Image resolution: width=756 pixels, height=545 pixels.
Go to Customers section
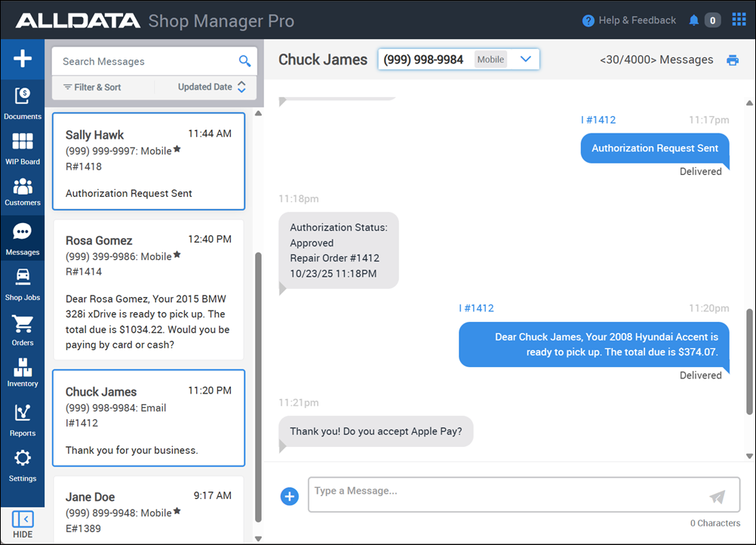pos(22,192)
